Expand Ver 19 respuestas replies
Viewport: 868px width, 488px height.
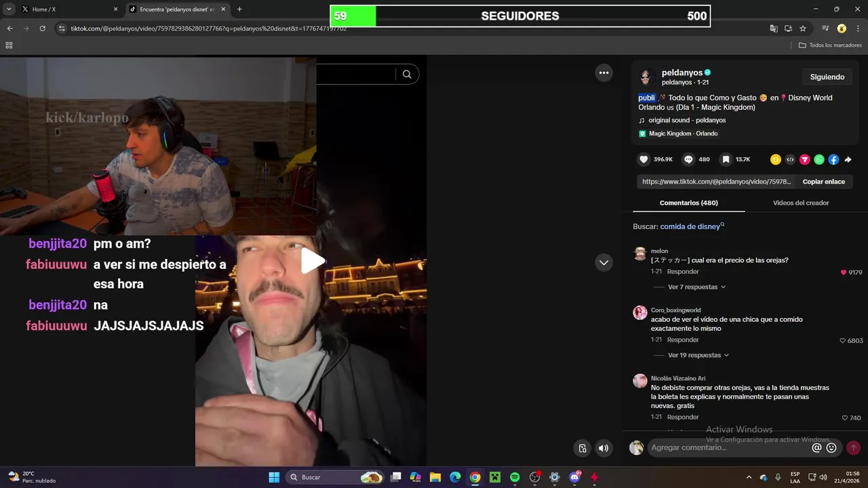(x=698, y=355)
